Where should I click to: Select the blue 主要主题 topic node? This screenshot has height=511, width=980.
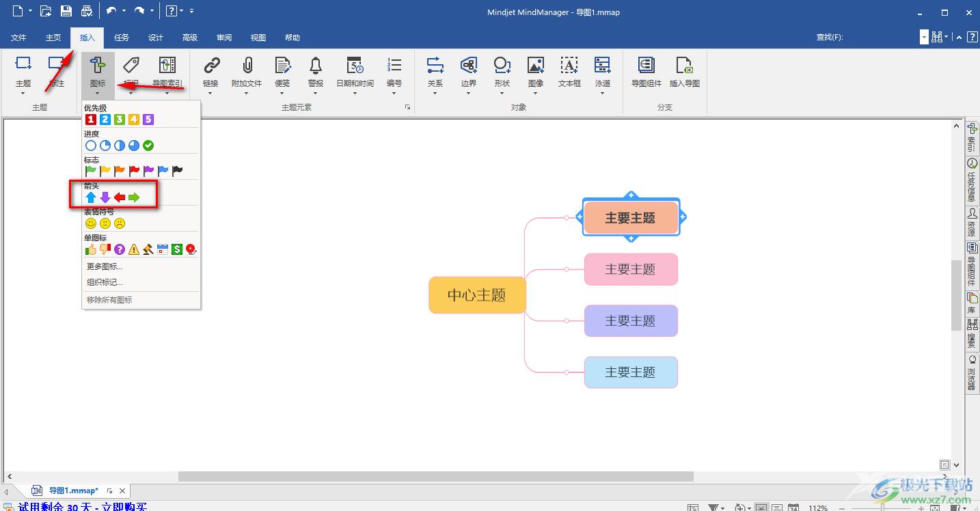point(631,372)
